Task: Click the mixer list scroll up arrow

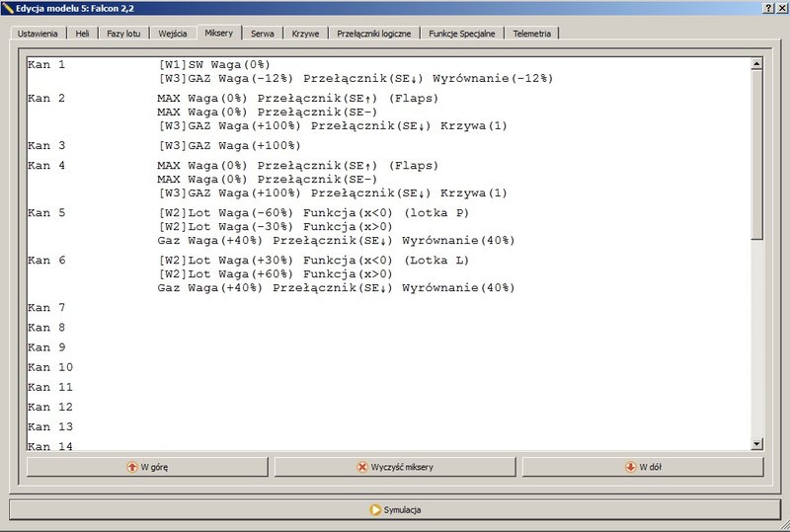Action: pyautogui.click(x=756, y=64)
